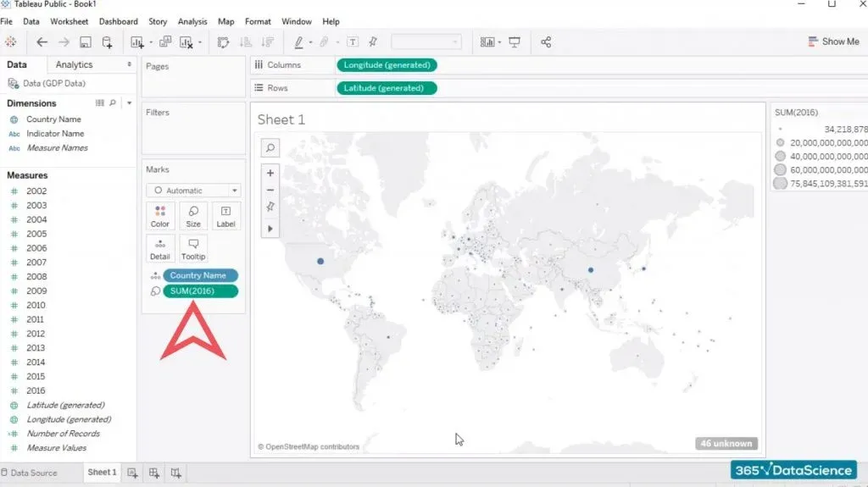Screen dimensions: 868x487
Task: Expand the map toolbar arrow flyout
Action: [270, 228]
